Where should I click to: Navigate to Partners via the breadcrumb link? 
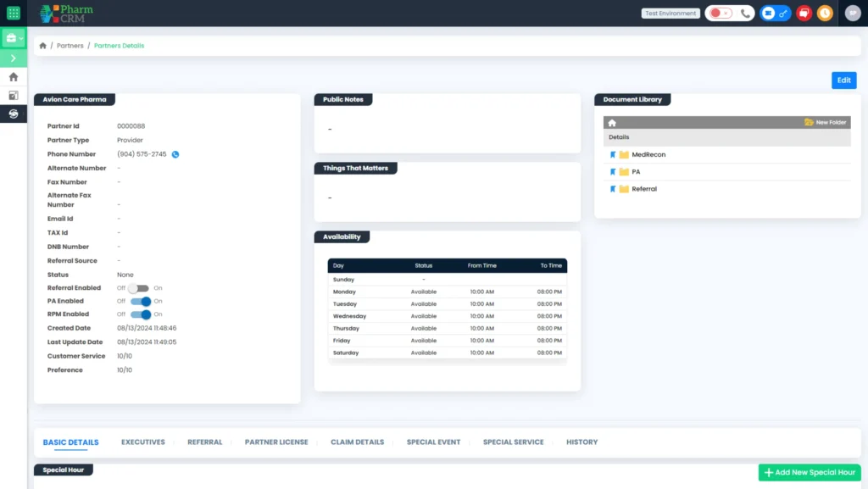click(70, 45)
